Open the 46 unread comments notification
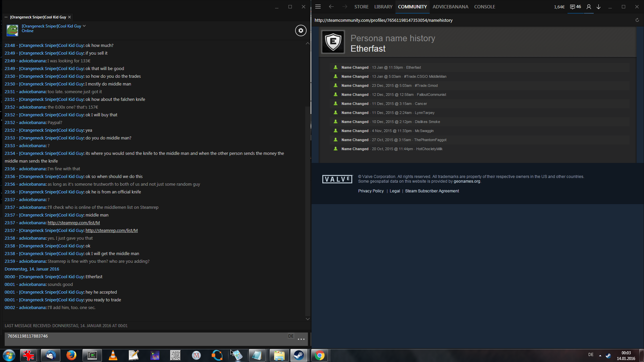Image resolution: width=644 pixels, height=362 pixels. pos(576,7)
